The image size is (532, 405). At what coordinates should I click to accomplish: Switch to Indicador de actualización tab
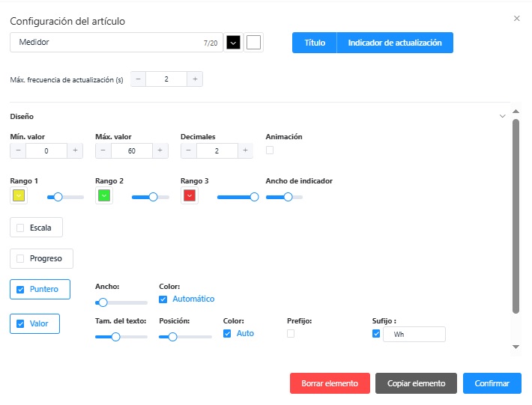pyautogui.click(x=395, y=43)
